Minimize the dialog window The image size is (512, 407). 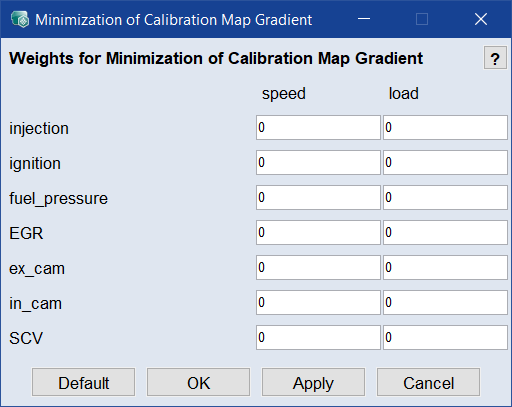(364, 19)
